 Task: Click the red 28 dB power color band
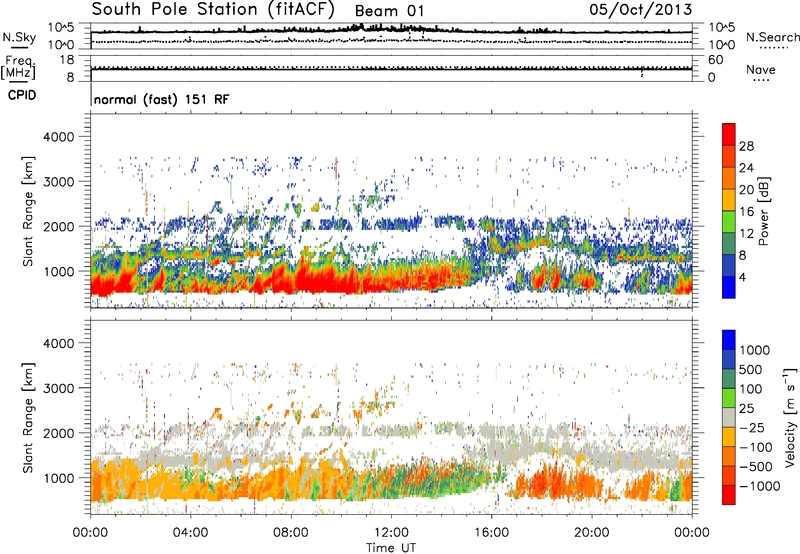pyautogui.click(x=729, y=135)
